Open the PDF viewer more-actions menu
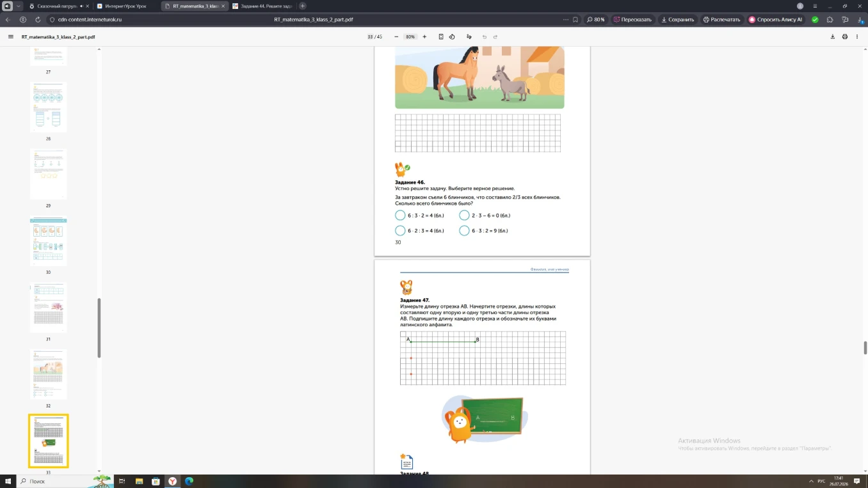Screen dimensions: 868x488 click(857, 37)
